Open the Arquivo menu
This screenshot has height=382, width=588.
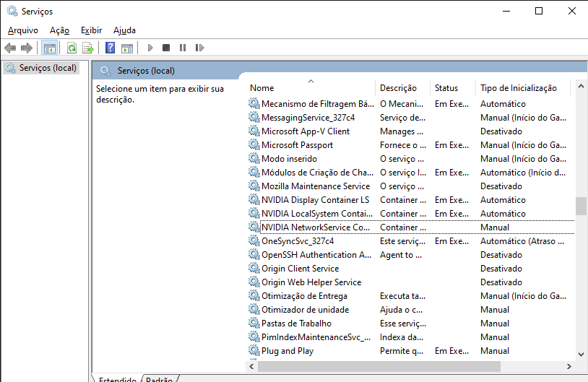pos(23,30)
